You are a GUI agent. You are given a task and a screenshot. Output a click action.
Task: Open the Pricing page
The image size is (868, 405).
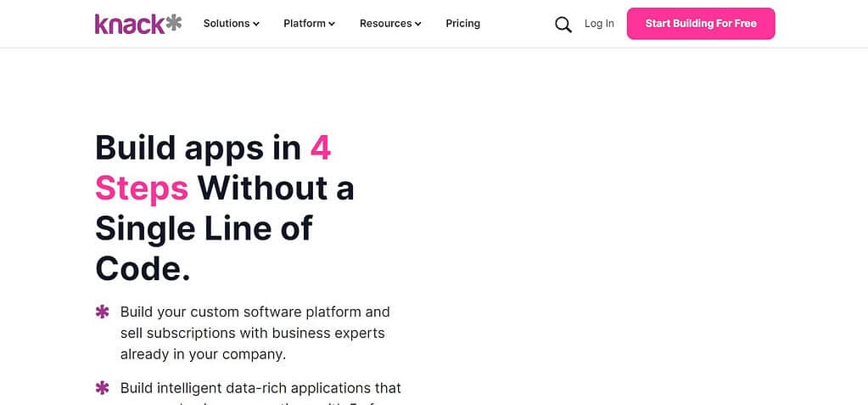coord(462,23)
